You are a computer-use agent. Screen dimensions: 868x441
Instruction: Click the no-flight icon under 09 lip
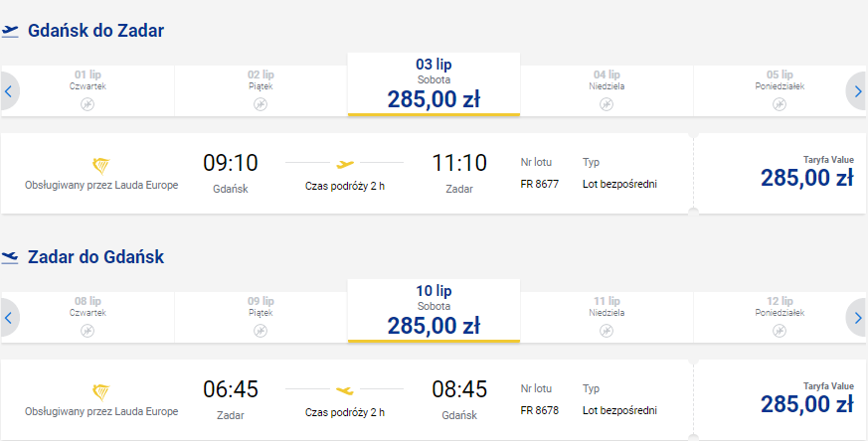pos(260,330)
